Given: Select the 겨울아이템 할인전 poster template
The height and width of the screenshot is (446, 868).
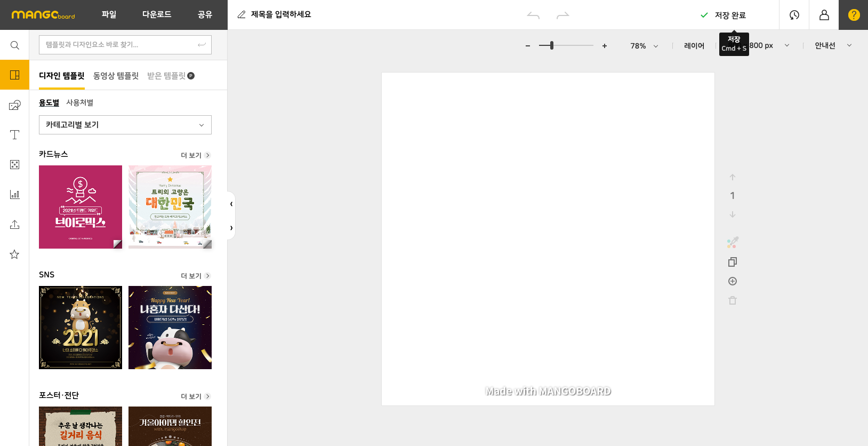Looking at the screenshot, I should [x=170, y=426].
